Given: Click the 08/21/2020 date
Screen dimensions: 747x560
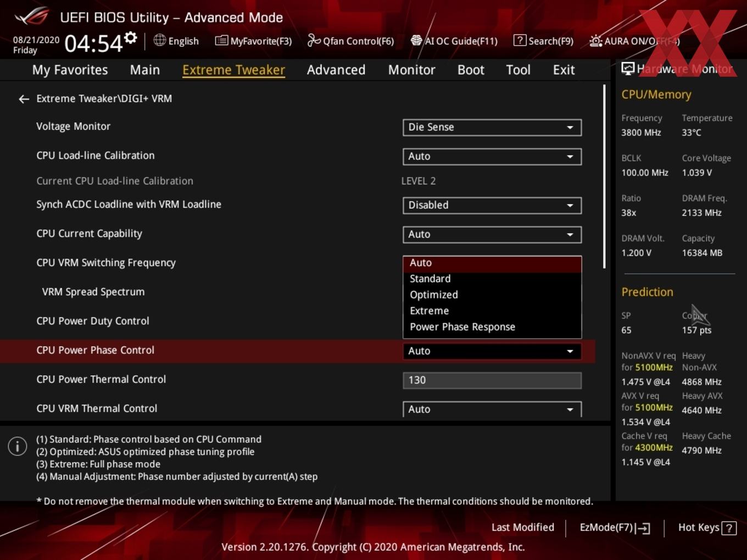Looking at the screenshot, I should pyautogui.click(x=36, y=40).
